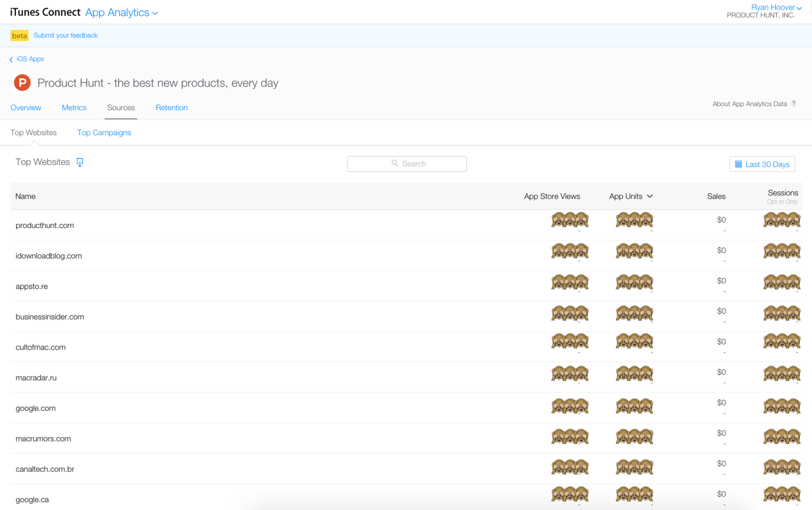This screenshot has width=812, height=510.
Task: Select the businessinsider.com row name
Action: tap(50, 317)
